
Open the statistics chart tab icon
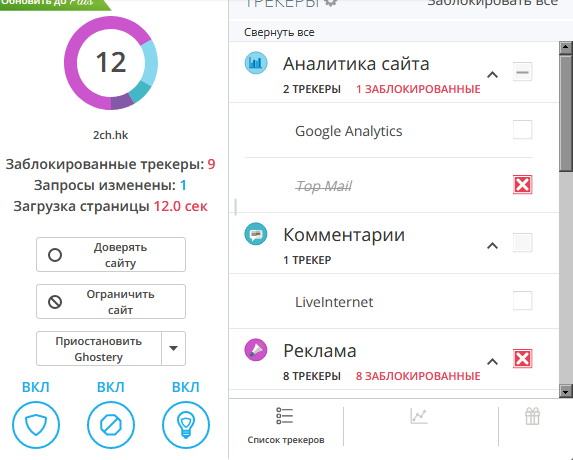(x=419, y=416)
